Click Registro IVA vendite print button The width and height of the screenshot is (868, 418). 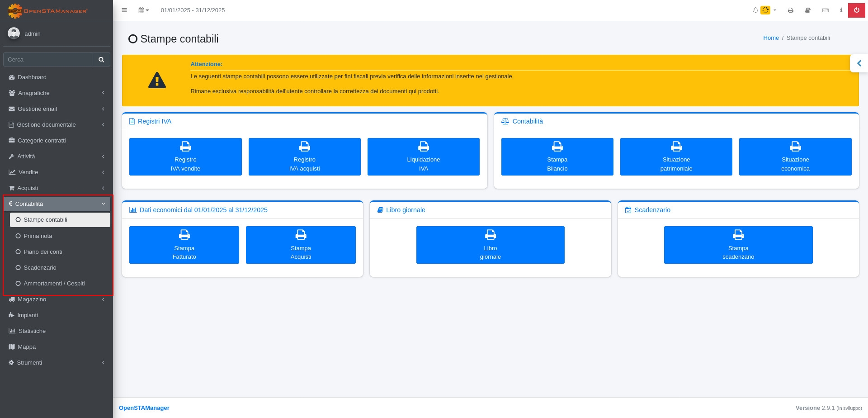[185, 157]
